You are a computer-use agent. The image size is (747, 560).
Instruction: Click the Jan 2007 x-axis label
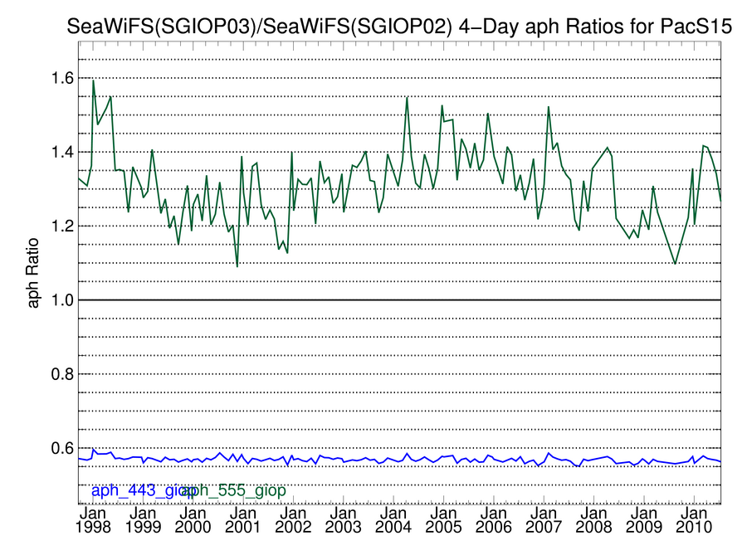coord(544,520)
